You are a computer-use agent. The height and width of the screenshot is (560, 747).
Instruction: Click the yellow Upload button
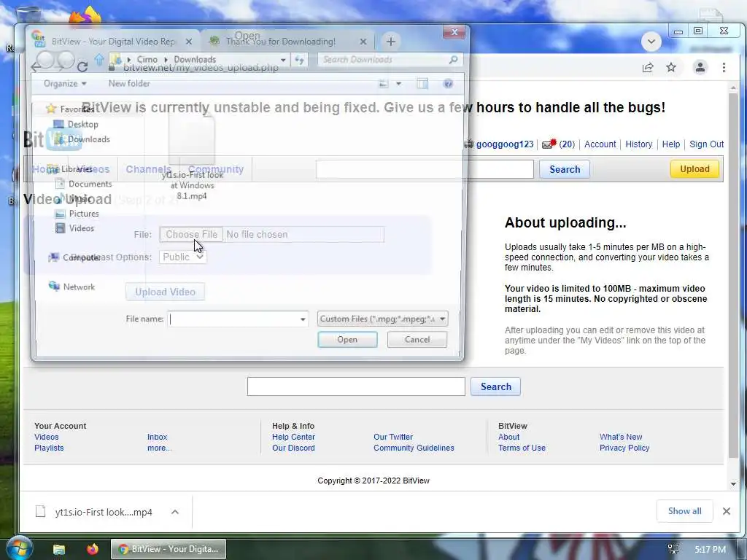coord(694,169)
